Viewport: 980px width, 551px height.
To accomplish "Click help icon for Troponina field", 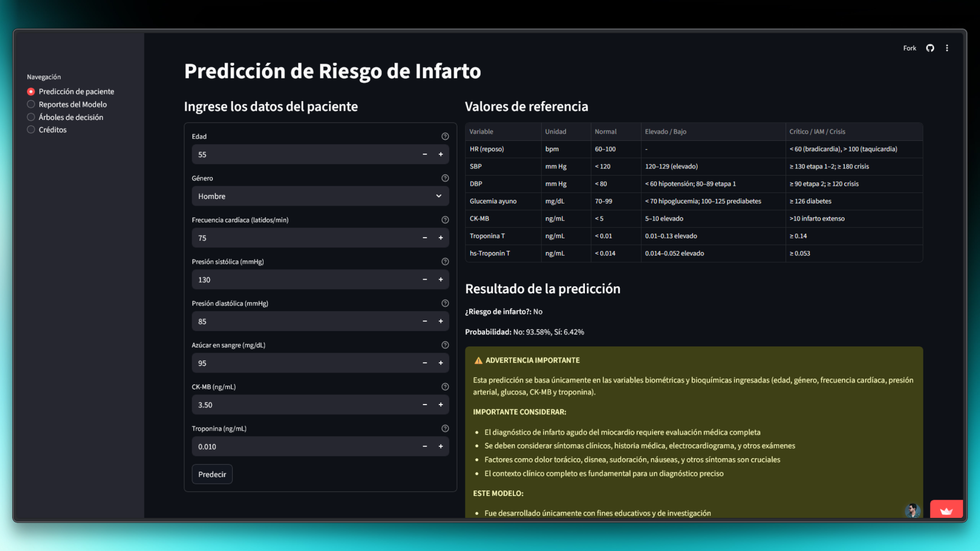I will pyautogui.click(x=445, y=429).
